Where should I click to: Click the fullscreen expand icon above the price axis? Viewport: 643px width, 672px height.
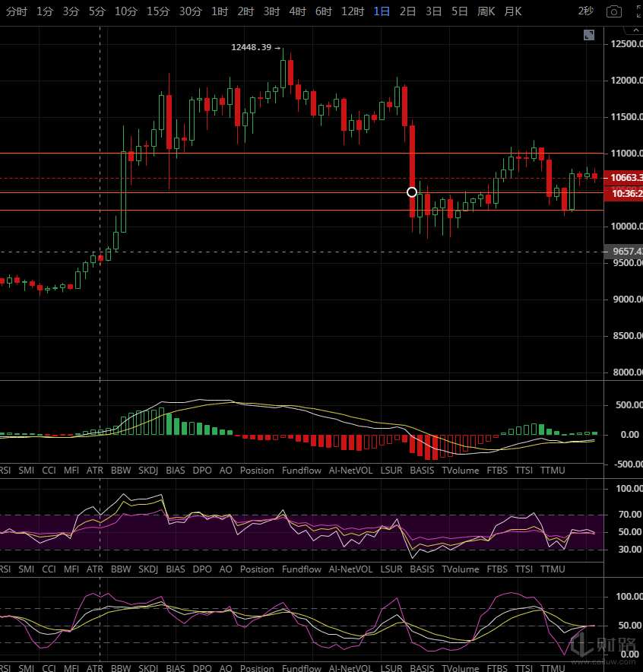(589, 35)
